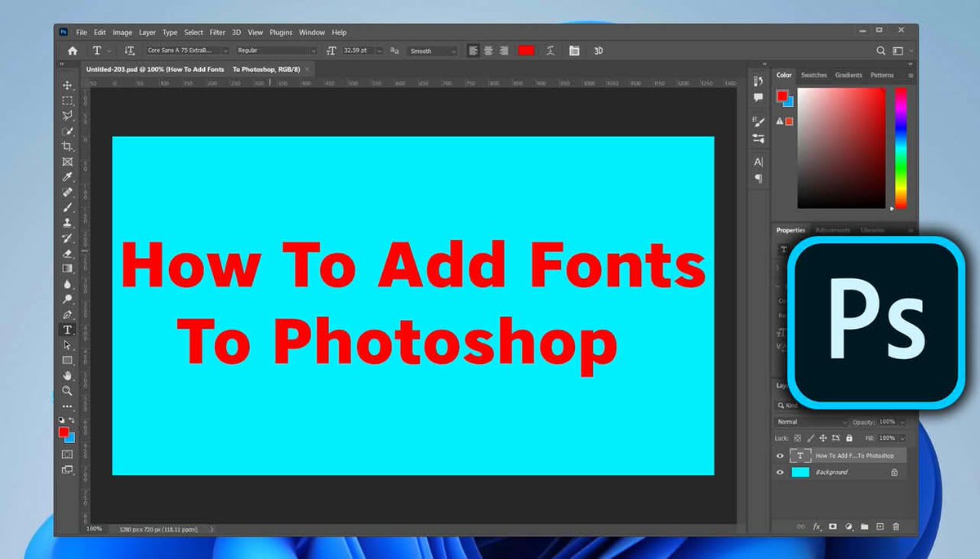Create a new layer
Viewport: 980px width, 559px height.
point(880,526)
